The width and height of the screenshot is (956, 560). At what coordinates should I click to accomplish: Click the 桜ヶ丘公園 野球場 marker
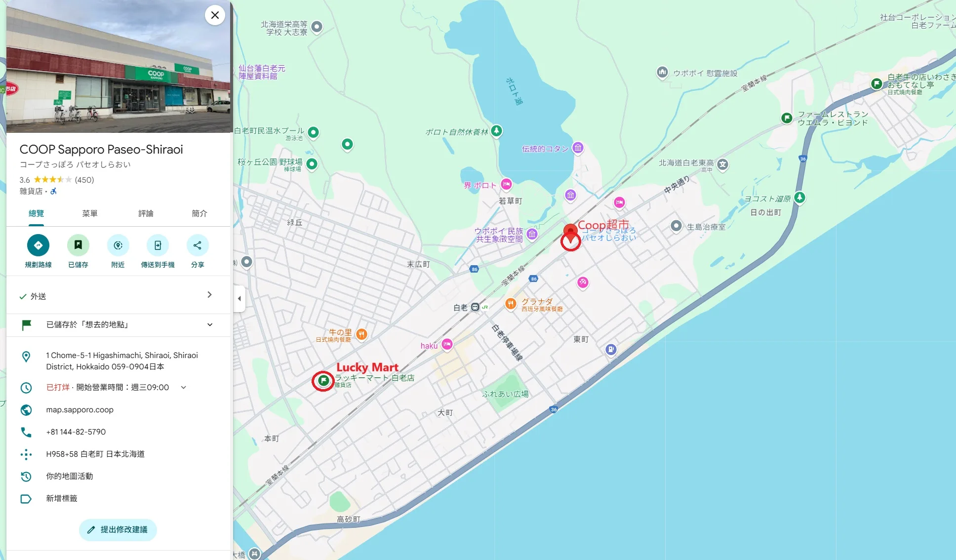click(312, 163)
